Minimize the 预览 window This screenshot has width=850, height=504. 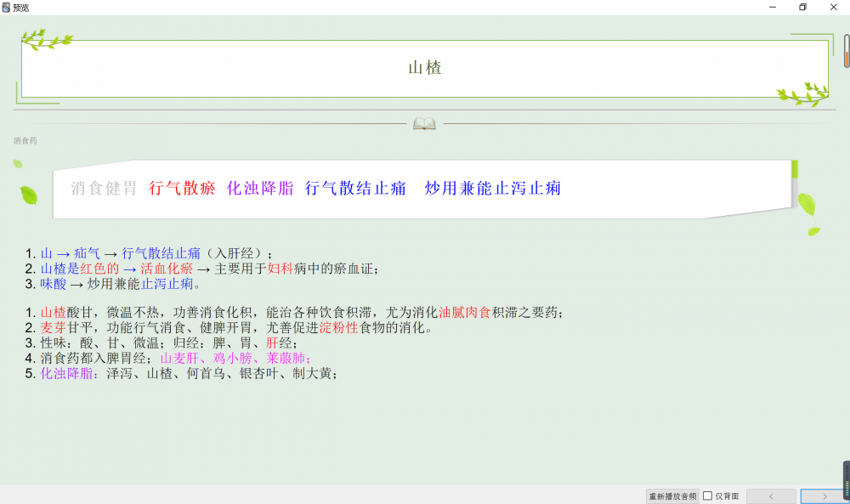click(773, 7)
